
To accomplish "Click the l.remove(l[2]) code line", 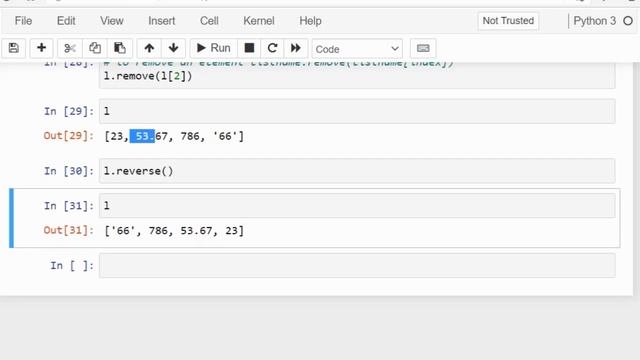I will [x=148, y=76].
